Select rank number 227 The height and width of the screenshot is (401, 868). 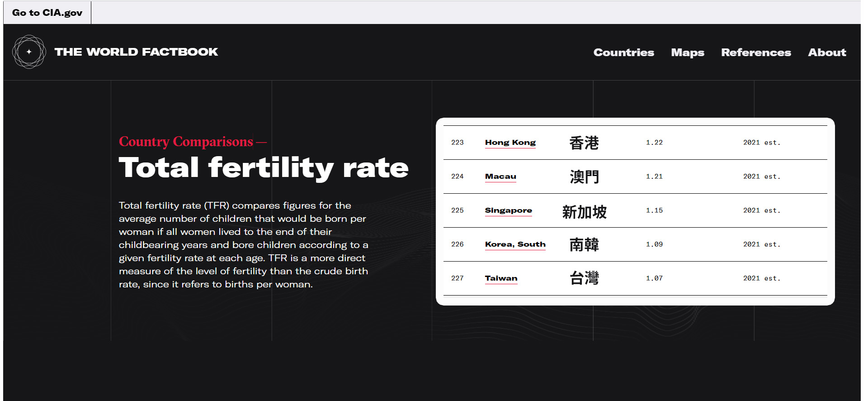[x=457, y=278]
